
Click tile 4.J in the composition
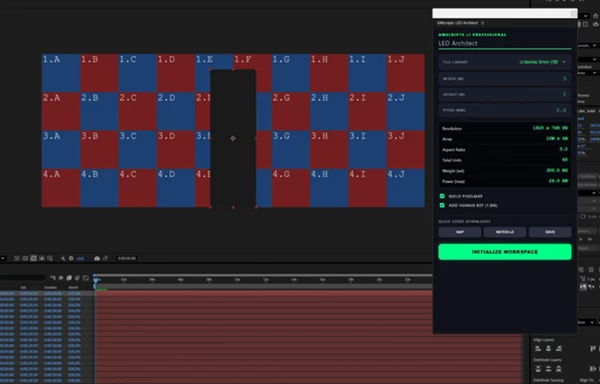pos(405,188)
